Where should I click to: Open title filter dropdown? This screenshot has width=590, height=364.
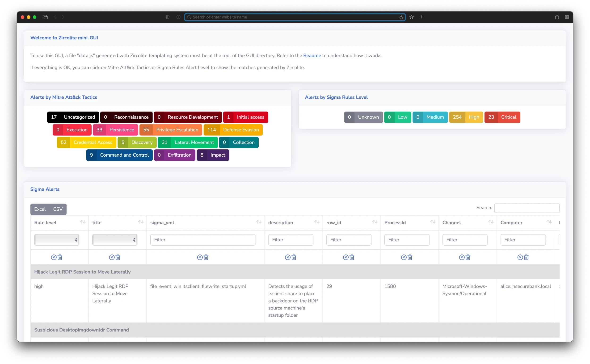[x=115, y=240]
